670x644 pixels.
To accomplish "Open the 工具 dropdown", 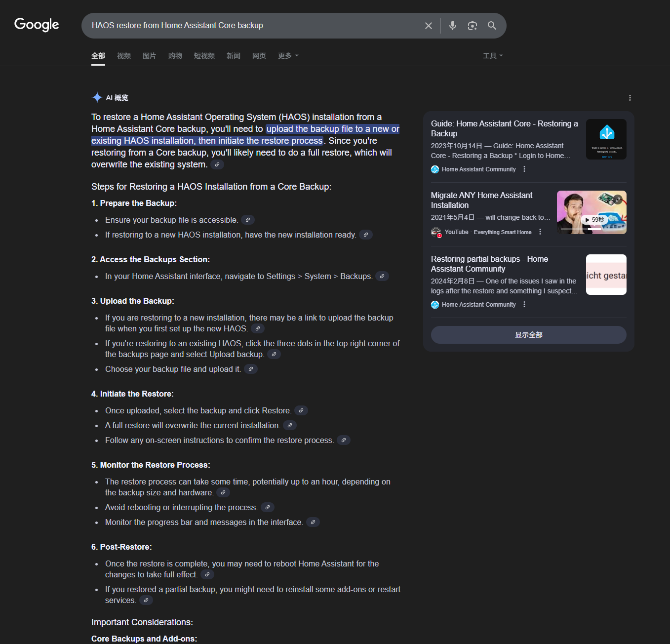I will (493, 56).
